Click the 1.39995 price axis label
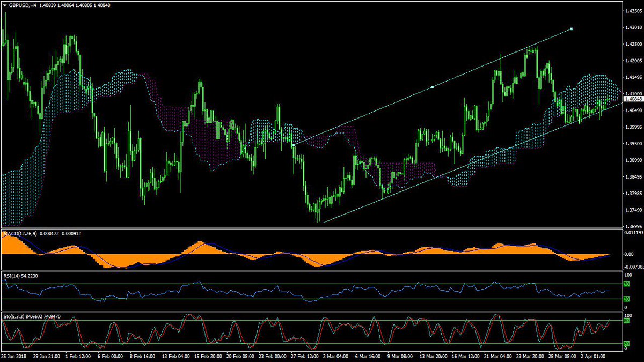This screenshot has width=644, height=362. click(x=633, y=127)
